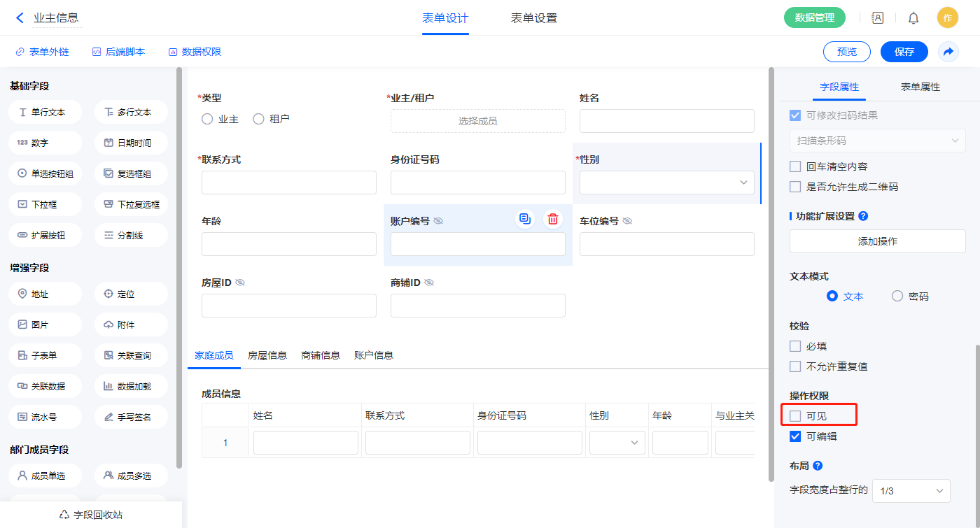Open the 字段宽度 1/3 dropdown
Viewport: 980px width, 528px height.
point(911,491)
